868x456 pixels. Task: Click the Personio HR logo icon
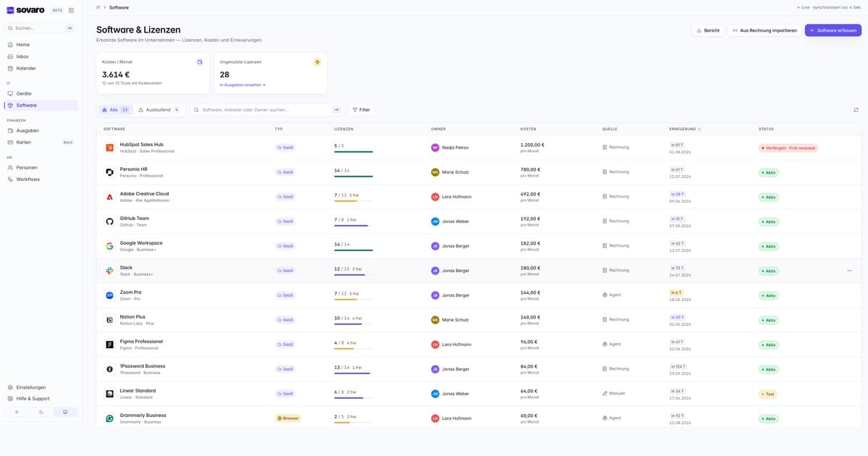(x=110, y=172)
